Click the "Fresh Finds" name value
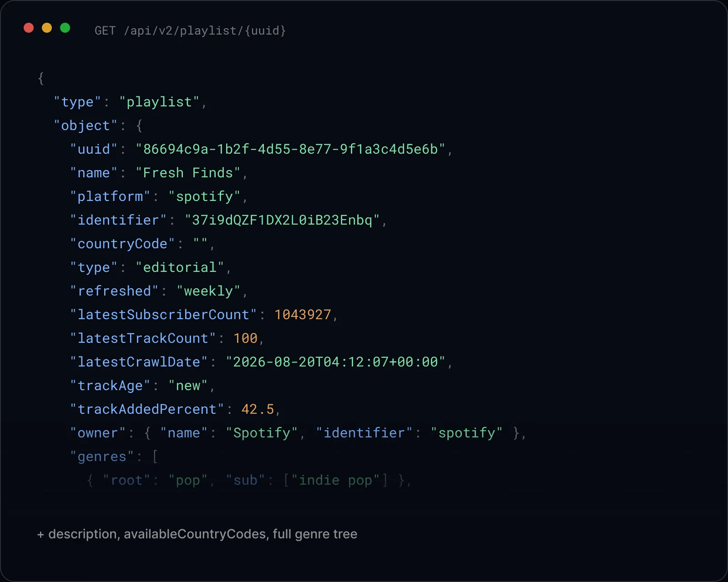This screenshot has width=728, height=582. (188, 173)
